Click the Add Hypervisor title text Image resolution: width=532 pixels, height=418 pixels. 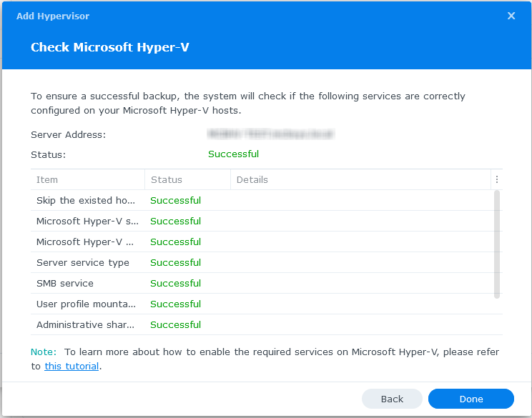coord(53,16)
